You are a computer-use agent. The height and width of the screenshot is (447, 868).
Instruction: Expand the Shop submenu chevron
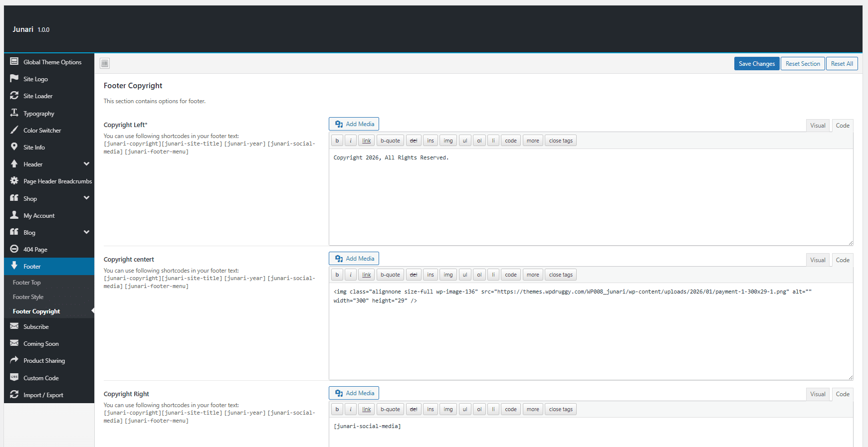pyautogui.click(x=87, y=198)
